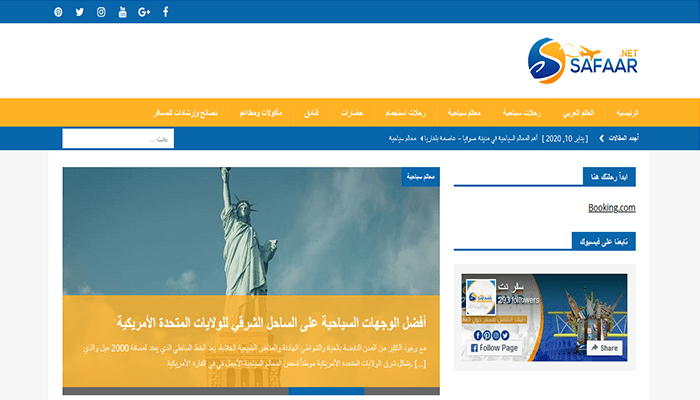700x400 pixels.
Task: Click the slider article excerpt text
Action: pos(254,356)
